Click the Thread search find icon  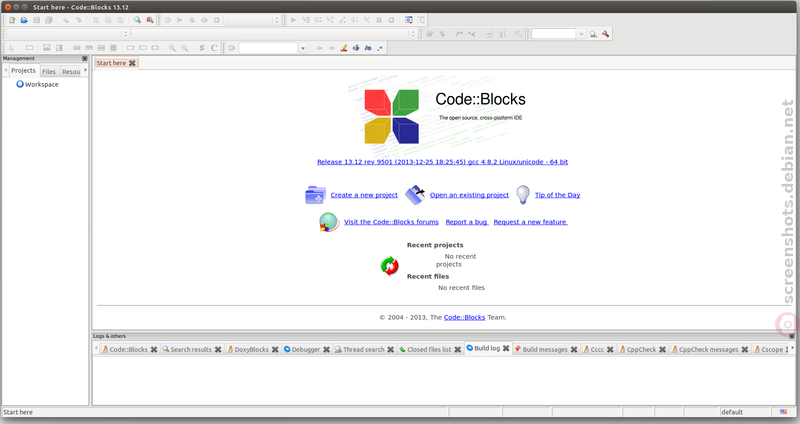pyautogui.click(x=593, y=34)
